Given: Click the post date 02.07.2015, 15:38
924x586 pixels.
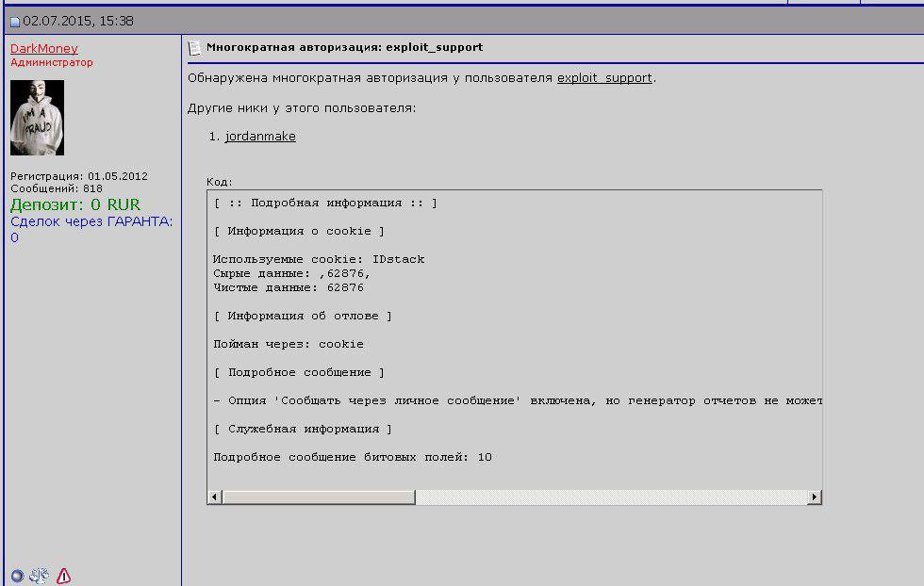Looking at the screenshot, I should [78, 22].
